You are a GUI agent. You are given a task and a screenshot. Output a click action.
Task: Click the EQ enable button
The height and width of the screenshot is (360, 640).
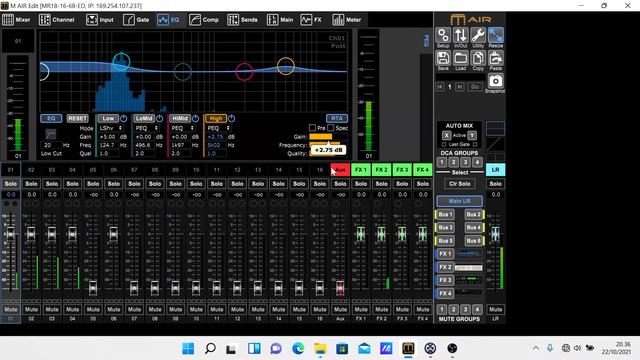tap(51, 118)
